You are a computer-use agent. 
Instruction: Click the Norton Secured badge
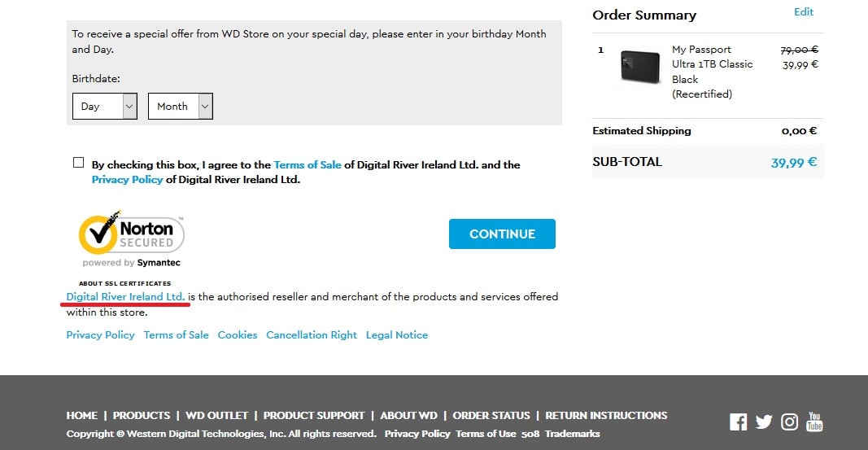[x=131, y=238]
